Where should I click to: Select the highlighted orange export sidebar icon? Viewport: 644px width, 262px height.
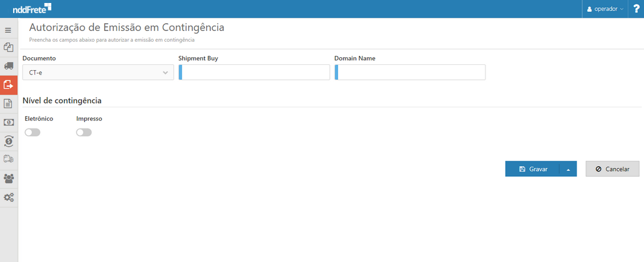(x=8, y=85)
